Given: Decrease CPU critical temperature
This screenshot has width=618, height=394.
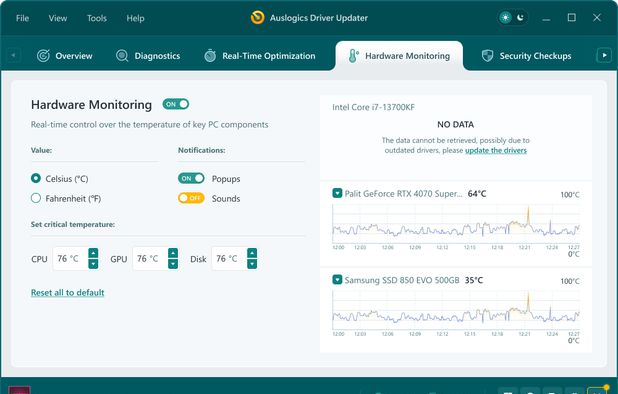Looking at the screenshot, I should tap(93, 264).
